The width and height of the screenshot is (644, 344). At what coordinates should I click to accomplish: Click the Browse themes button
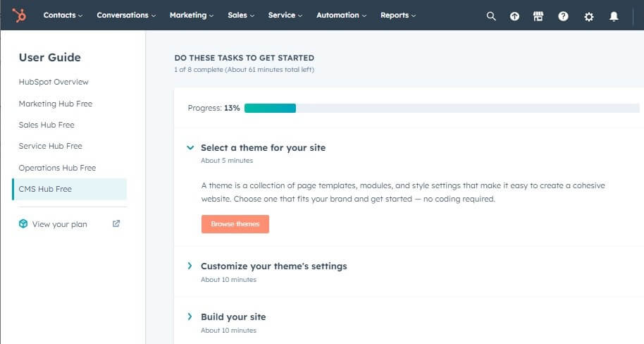click(235, 224)
